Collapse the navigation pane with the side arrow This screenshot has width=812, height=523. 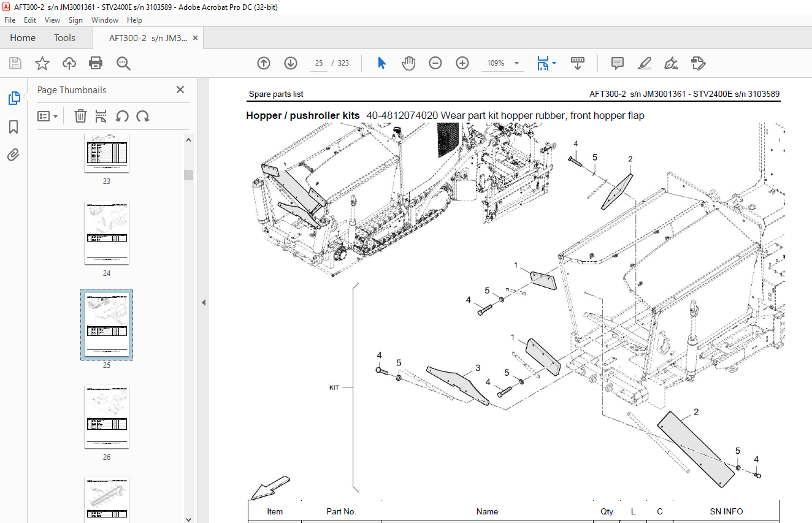204,302
